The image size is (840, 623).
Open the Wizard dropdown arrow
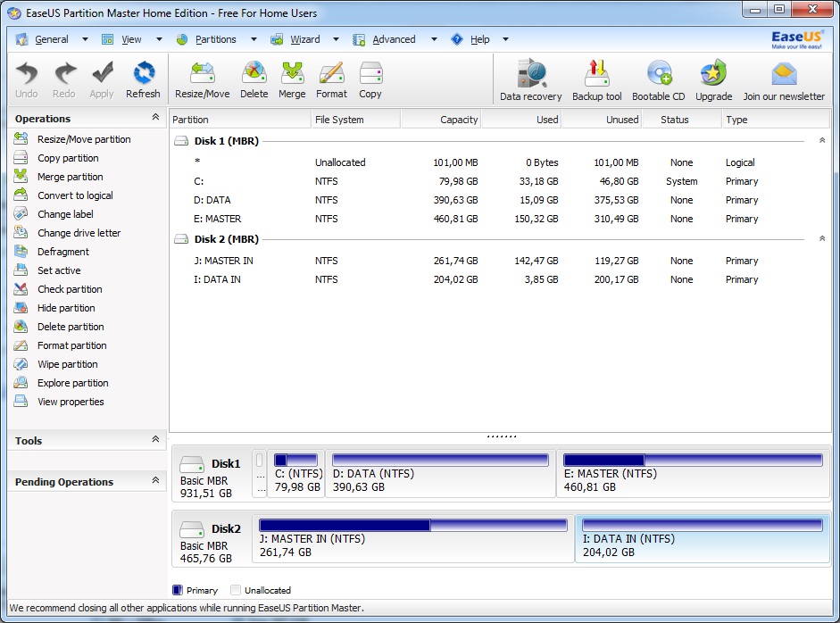(x=336, y=39)
